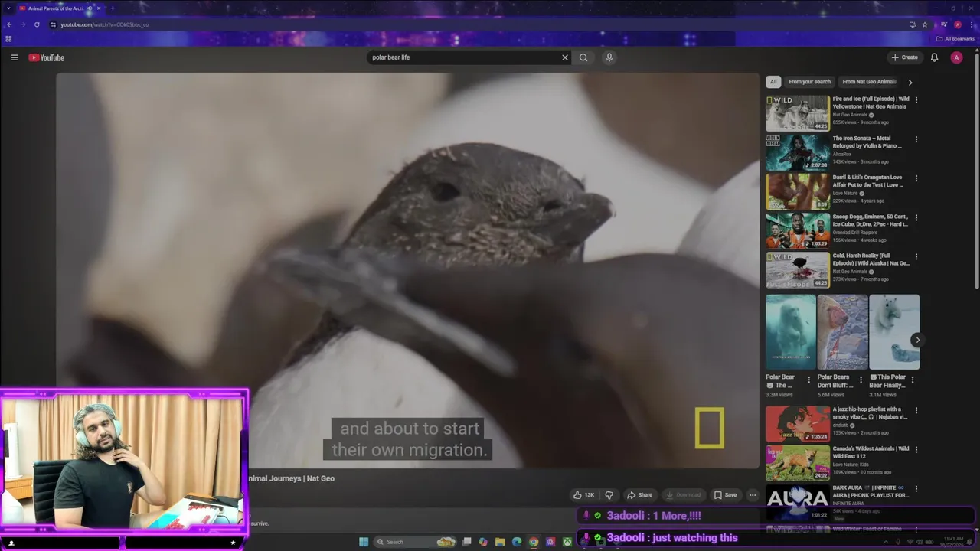This screenshot has height=551, width=980.
Task: Open options for 'Cold, Harsh Reality' video
Action: (x=916, y=256)
